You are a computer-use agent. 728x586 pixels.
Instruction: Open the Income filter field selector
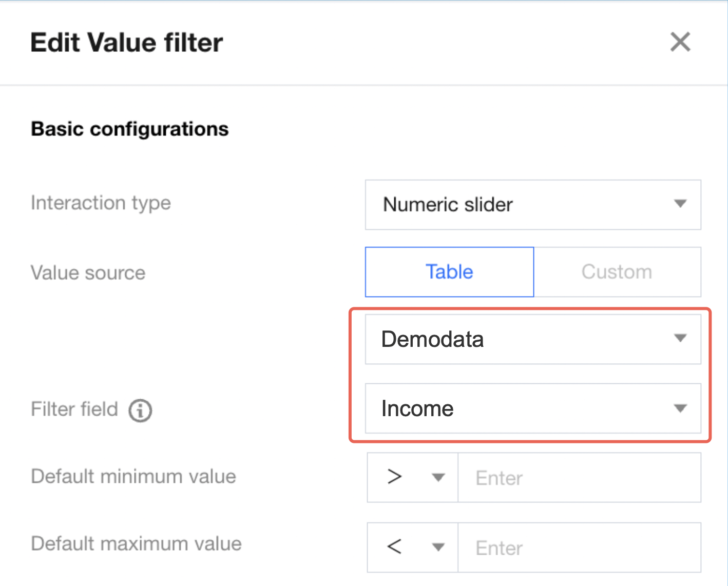[533, 408]
